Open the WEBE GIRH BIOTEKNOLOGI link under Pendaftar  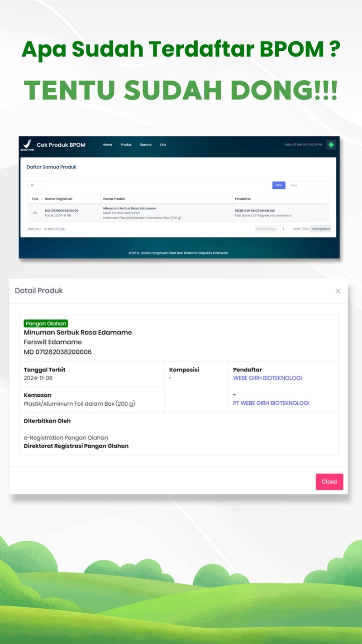click(267, 378)
